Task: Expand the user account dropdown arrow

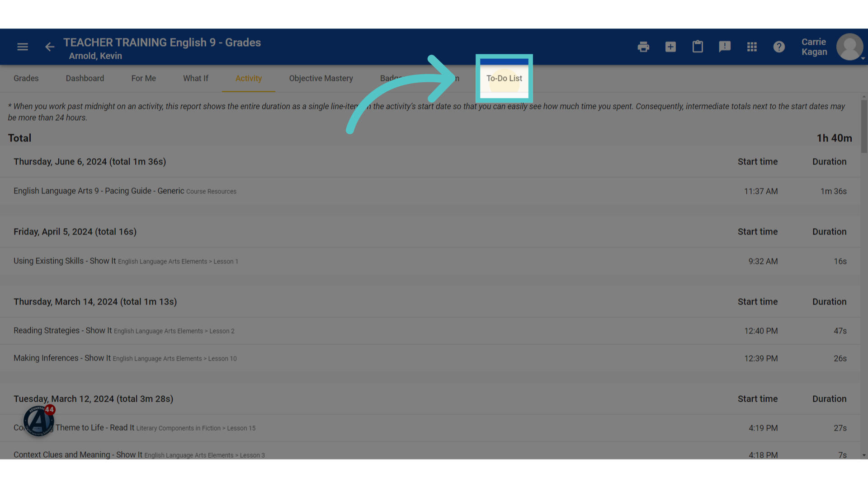Action: pos(863,58)
